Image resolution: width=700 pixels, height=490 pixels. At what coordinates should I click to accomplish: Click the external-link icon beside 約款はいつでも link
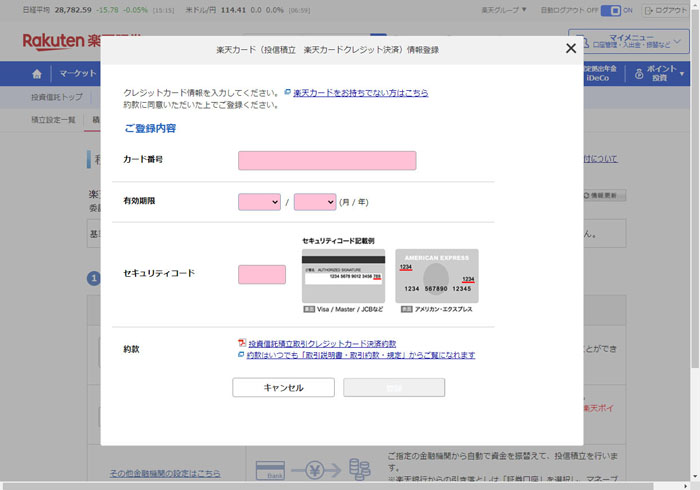(x=241, y=355)
